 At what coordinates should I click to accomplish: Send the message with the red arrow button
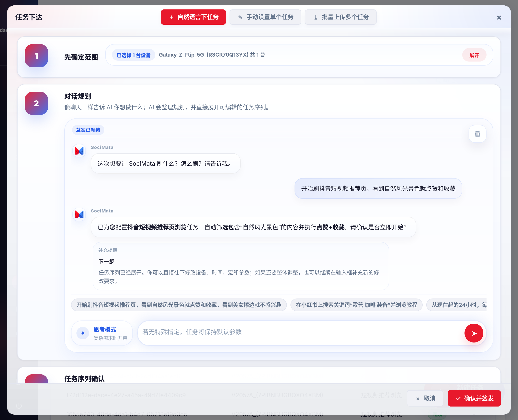(474, 333)
